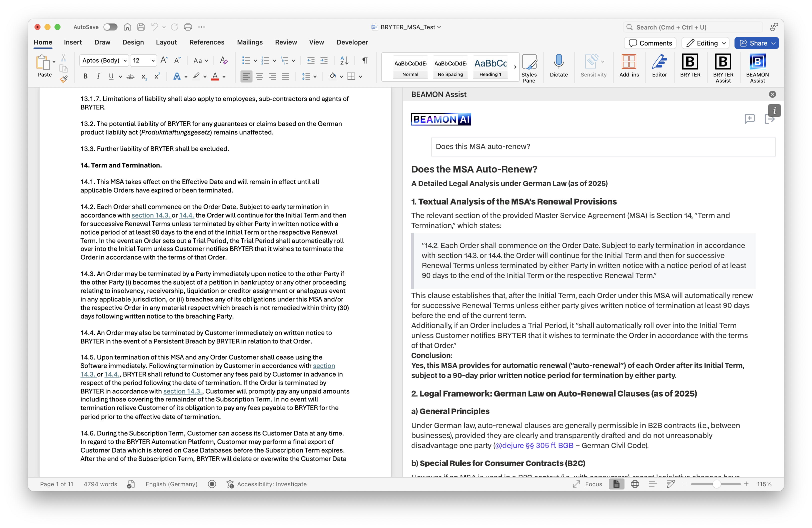Click the document search field

(x=692, y=27)
